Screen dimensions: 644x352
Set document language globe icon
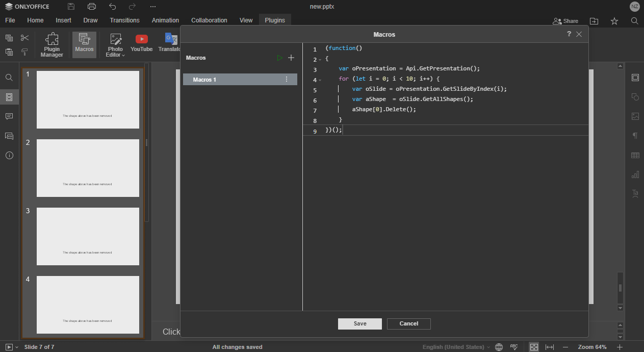[499, 347]
